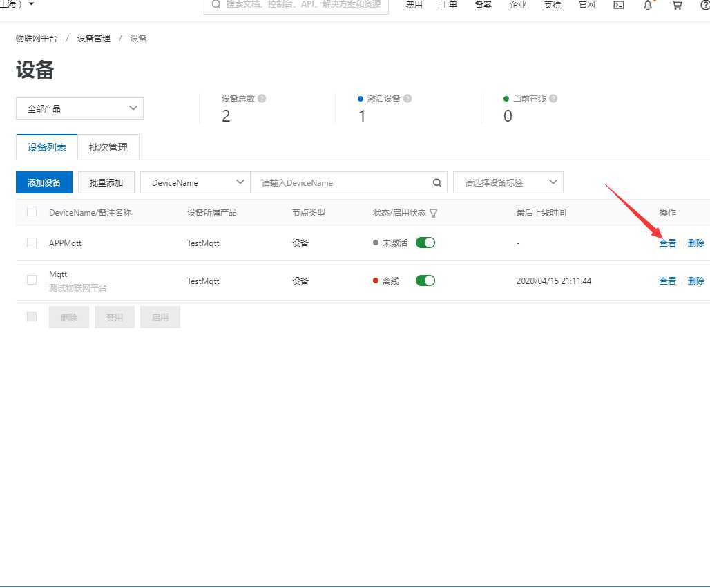The height and width of the screenshot is (588, 710).
Task: Focus the 请输入DeviceName search input
Action: tap(342, 183)
